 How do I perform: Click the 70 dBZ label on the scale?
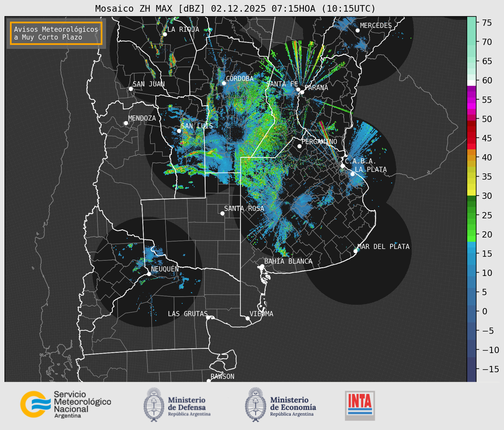(487, 42)
